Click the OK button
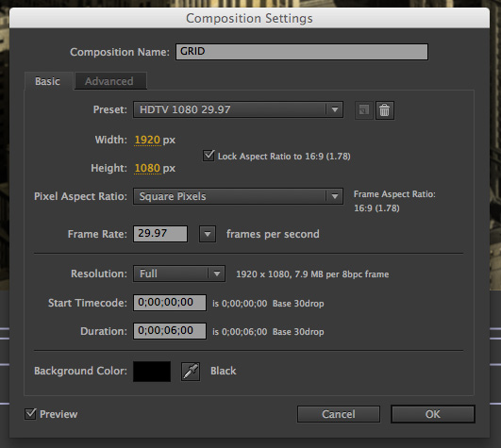The height and width of the screenshot is (448, 501). point(433,414)
